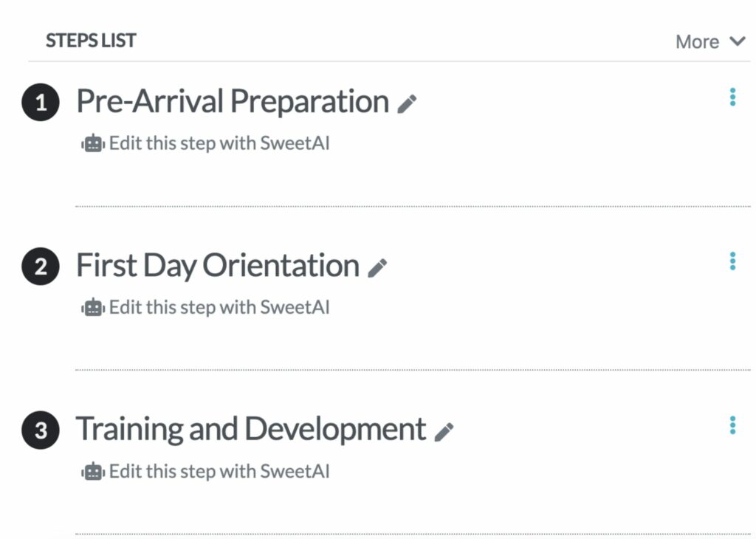Click pencil icon beside Training and Development
Screen dimensions: 756x539
tap(444, 432)
